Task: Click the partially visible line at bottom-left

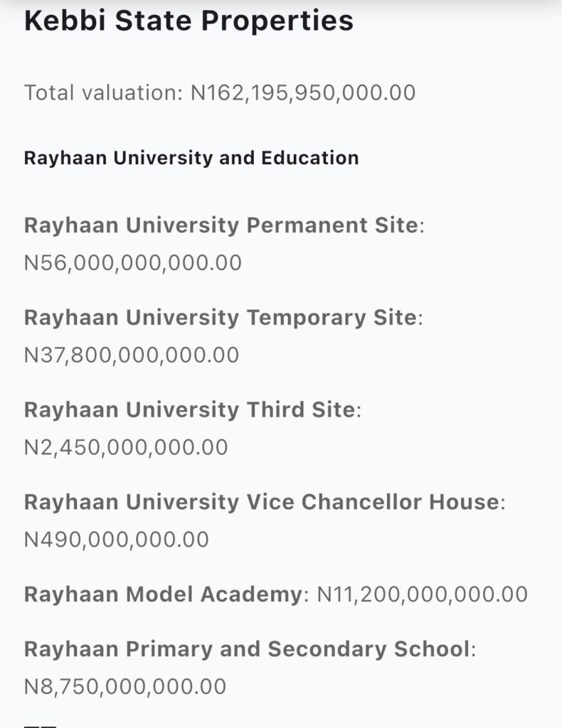Action: (x=40, y=724)
